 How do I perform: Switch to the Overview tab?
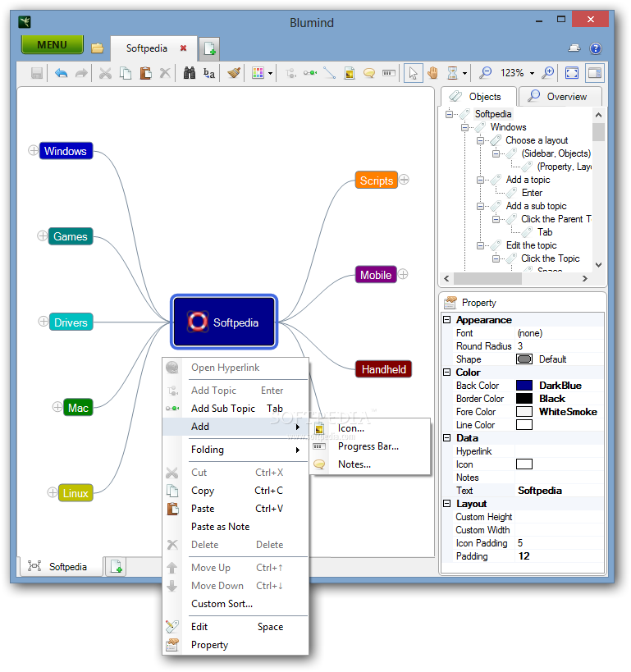pyautogui.click(x=560, y=97)
